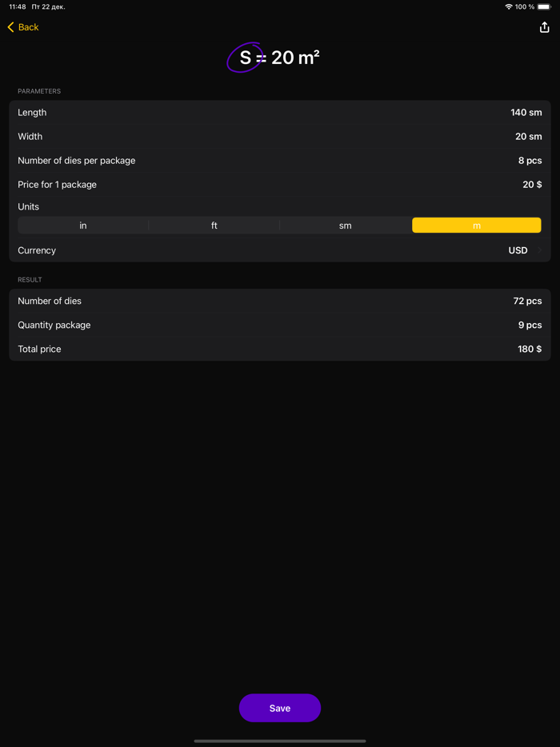Keep 'm' units selected by tapping it
Image resolution: width=560 pixels, height=747 pixels.
[x=476, y=225]
